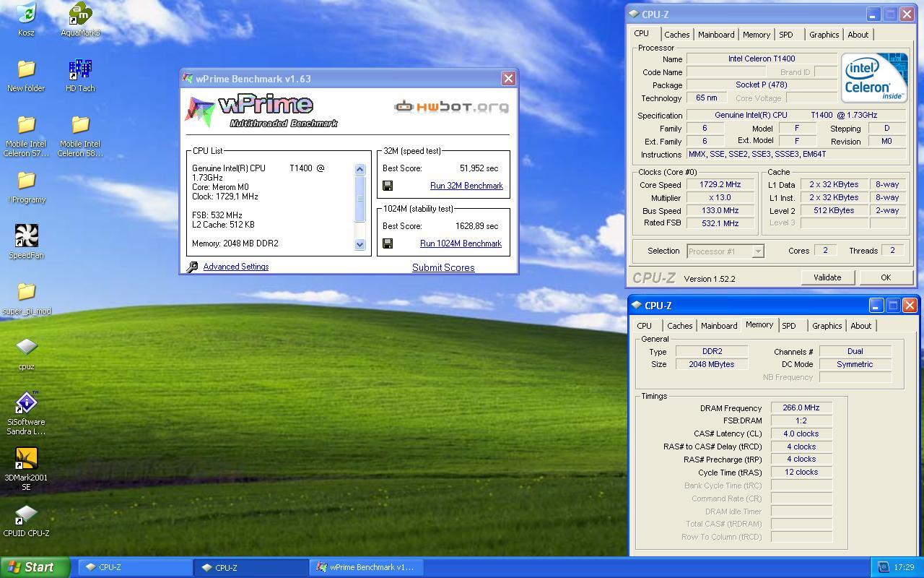Open Advanced Settings in wPrime

(236, 267)
